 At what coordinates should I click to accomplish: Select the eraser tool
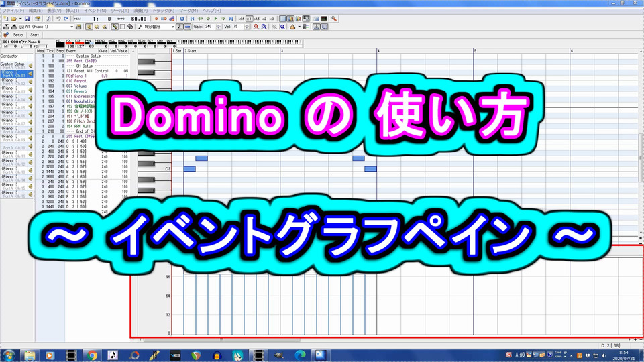130,27
